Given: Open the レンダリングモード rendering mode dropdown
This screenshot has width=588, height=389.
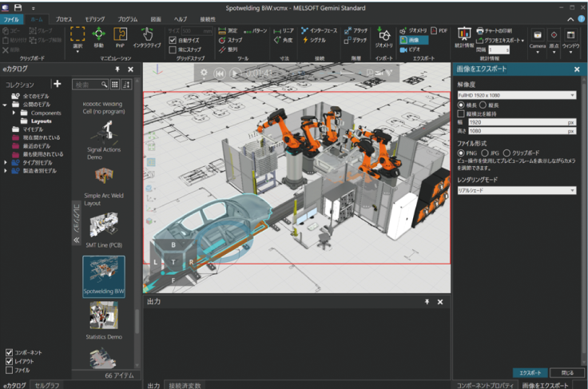Looking at the screenshot, I should click(515, 190).
